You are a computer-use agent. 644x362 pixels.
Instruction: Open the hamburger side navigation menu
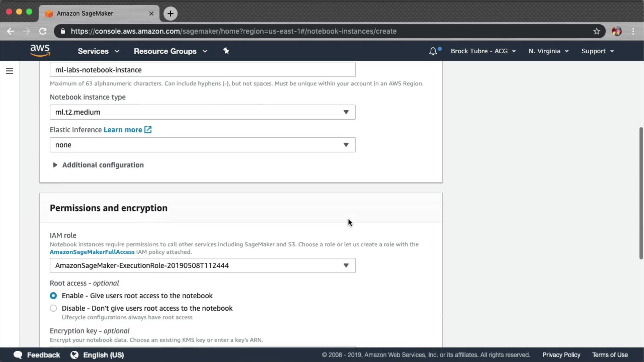pyautogui.click(x=9, y=71)
